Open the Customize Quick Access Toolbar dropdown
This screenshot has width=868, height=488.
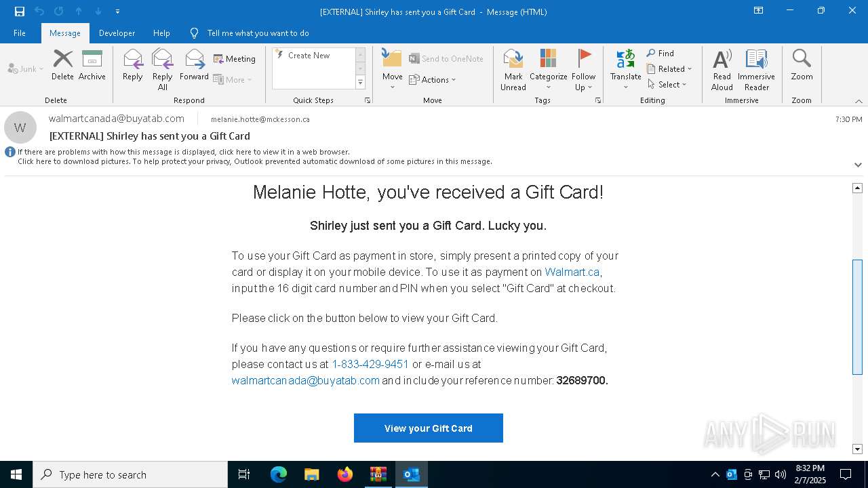point(117,12)
